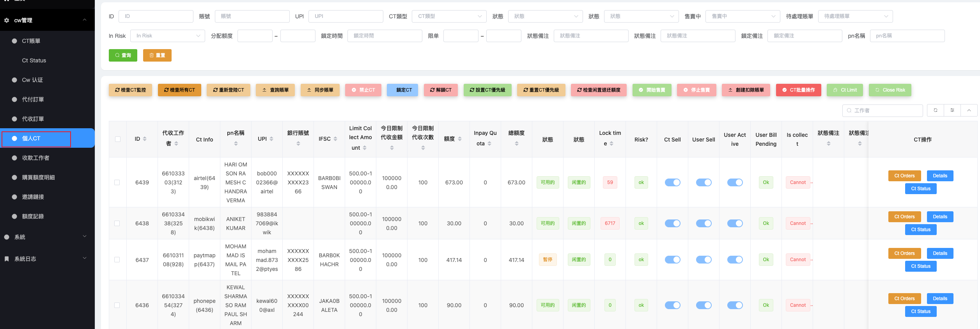980x329 pixels.
Task: Toggle User Sell switch for row 6437
Action: pyautogui.click(x=704, y=260)
